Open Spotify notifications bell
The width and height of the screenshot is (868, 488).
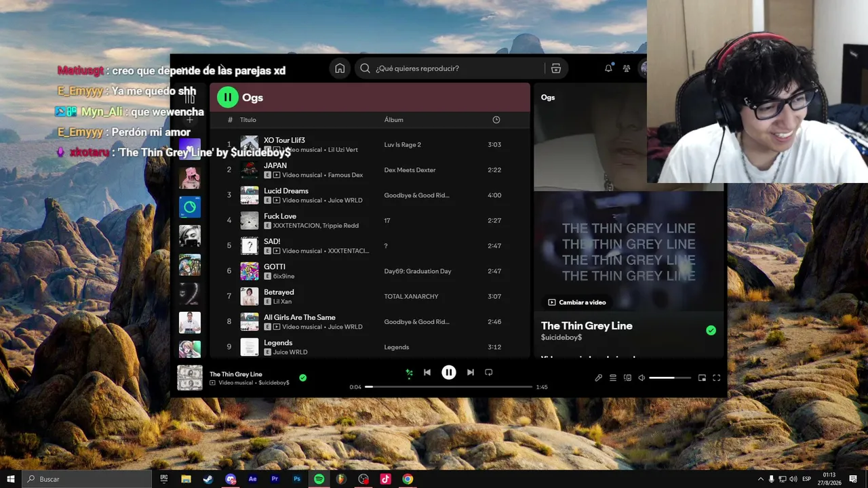coord(608,68)
